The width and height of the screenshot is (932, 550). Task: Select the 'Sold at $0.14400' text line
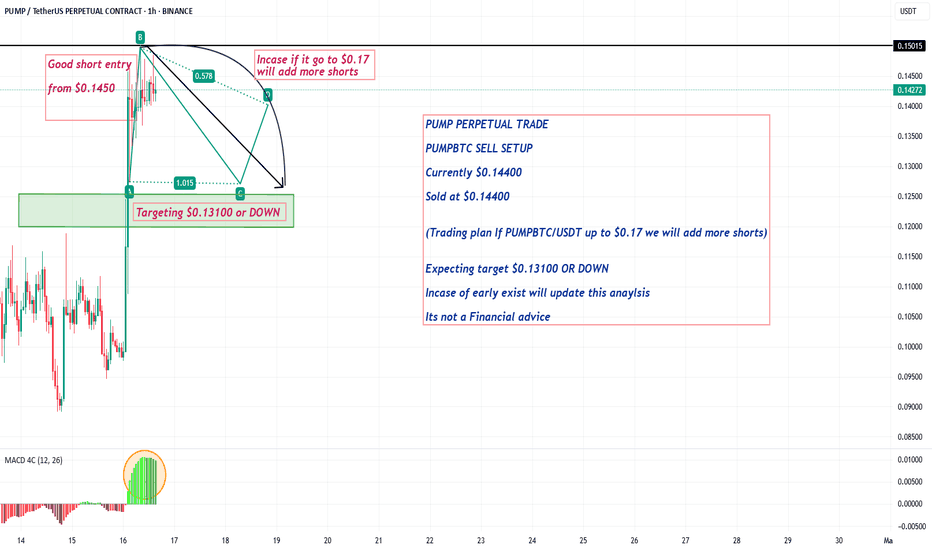[467, 196]
